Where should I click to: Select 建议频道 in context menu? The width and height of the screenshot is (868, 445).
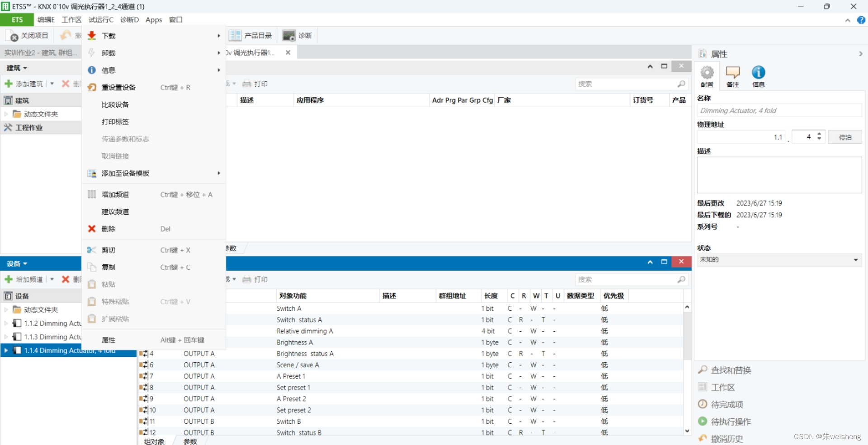point(154,211)
